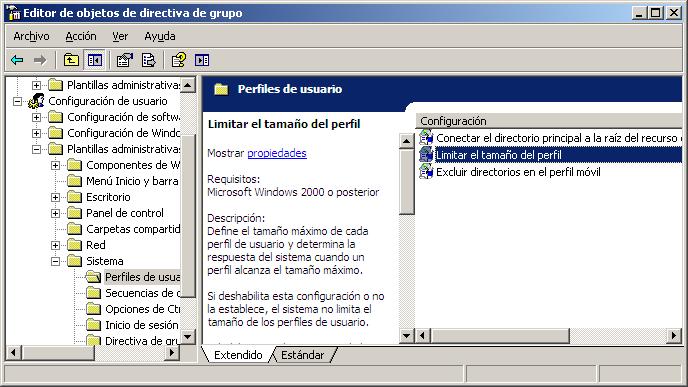The height and width of the screenshot is (387, 688).
Task: Click tree pane scroll down arrow
Action: [x=188, y=337]
